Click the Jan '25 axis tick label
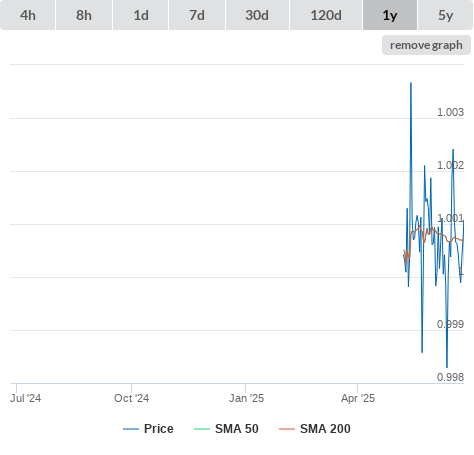 (x=246, y=398)
